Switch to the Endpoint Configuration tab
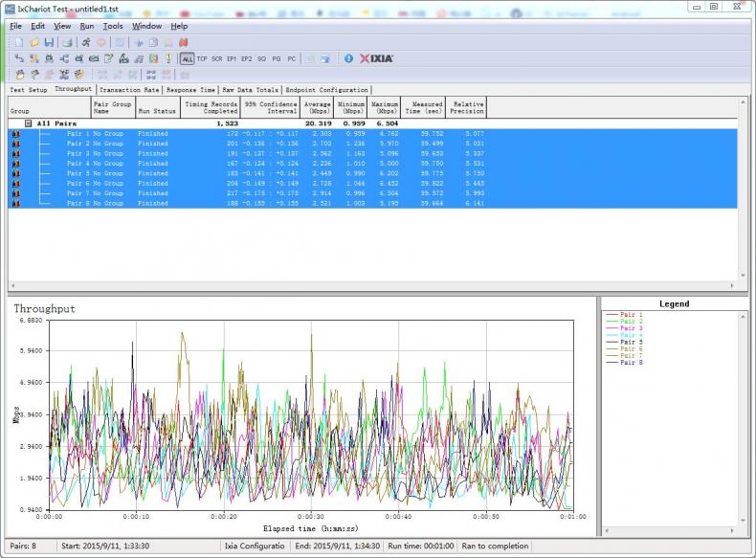Image resolution: width=756 pixels, height=558 pixels. [x=326, y=90]
